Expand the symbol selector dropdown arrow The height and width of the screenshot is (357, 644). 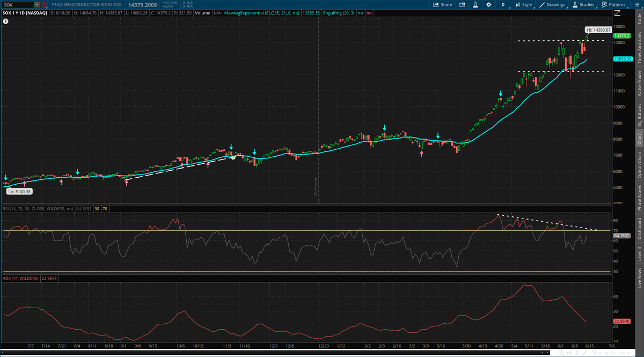(x=37, y=4)
